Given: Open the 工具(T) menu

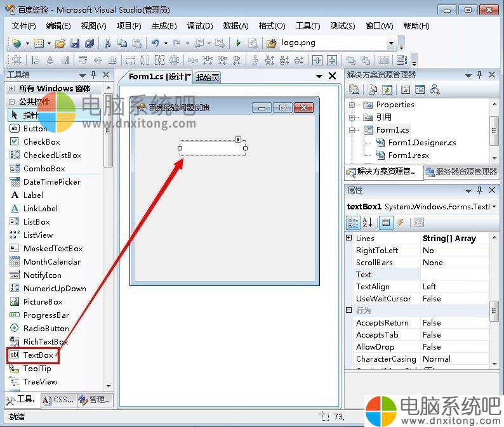Looking at the screenshot, I should pos(308,26).
